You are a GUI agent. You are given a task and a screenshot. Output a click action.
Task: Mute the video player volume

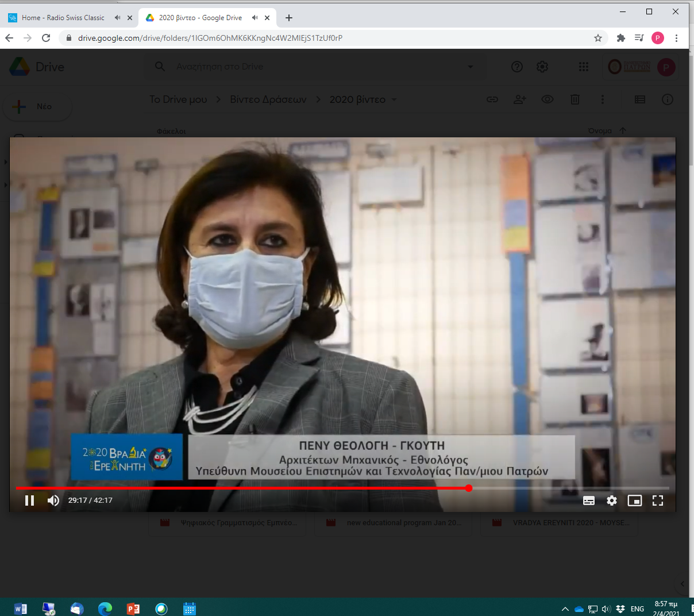[53, 500]
